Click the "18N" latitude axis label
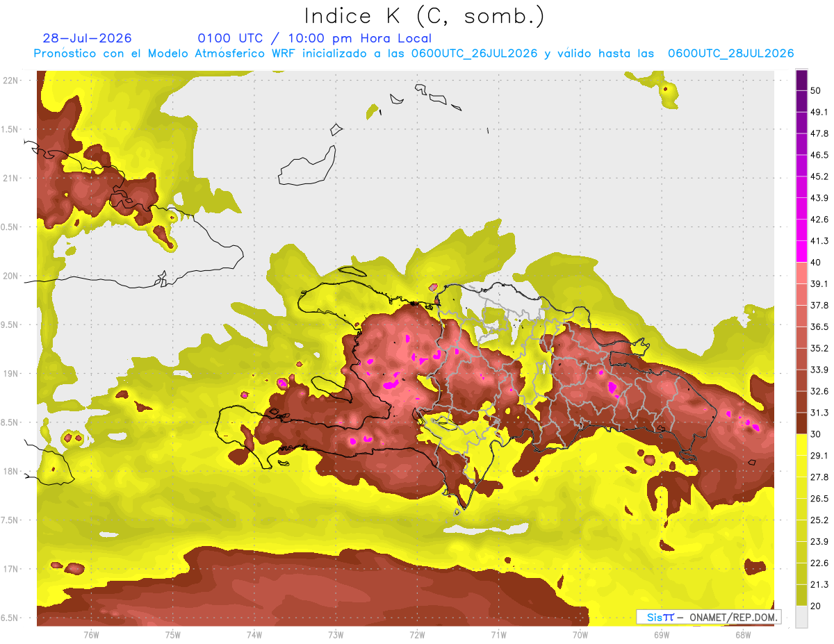 pos(10,471)
